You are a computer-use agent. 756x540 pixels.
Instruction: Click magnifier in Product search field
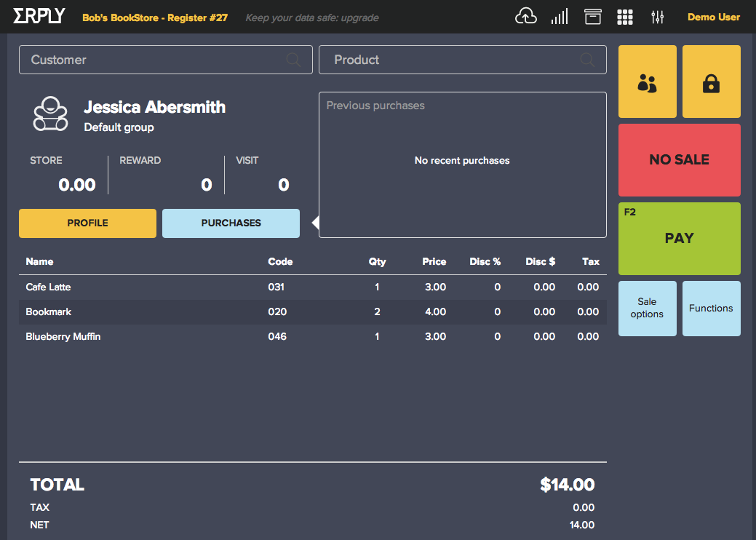pyautogui.click(x=587, y=60)
